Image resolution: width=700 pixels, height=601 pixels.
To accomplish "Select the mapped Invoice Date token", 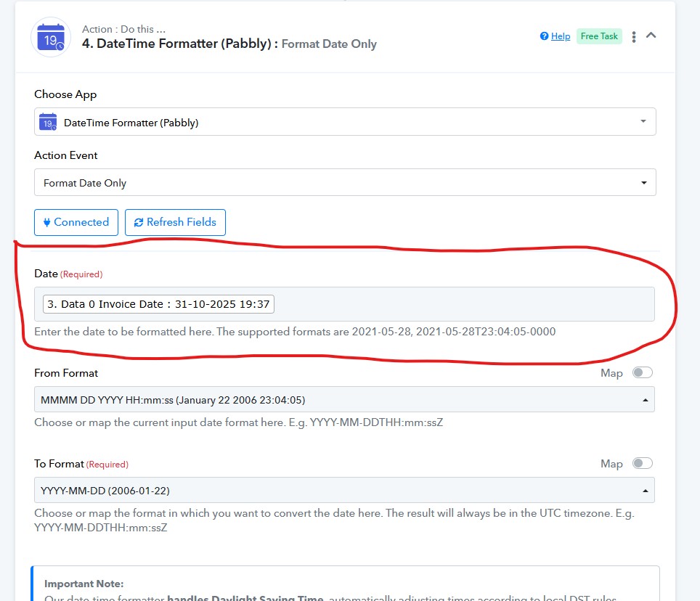I will coord(158,304).
